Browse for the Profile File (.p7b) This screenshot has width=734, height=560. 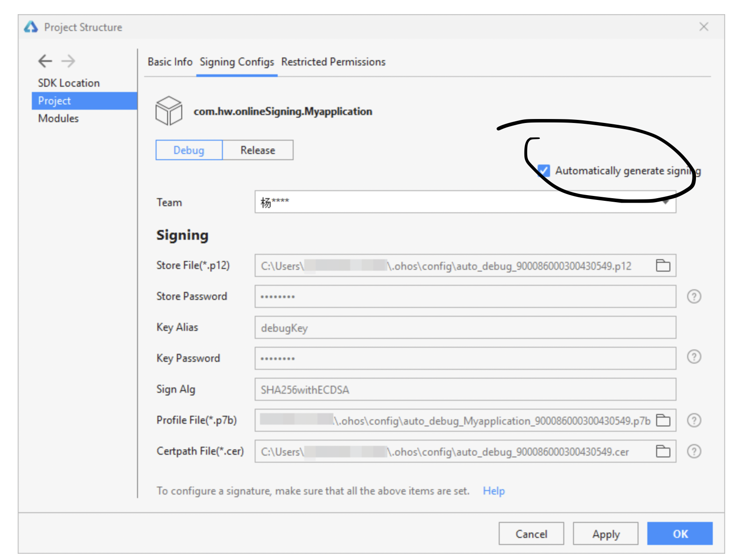[x=663, y=420]
